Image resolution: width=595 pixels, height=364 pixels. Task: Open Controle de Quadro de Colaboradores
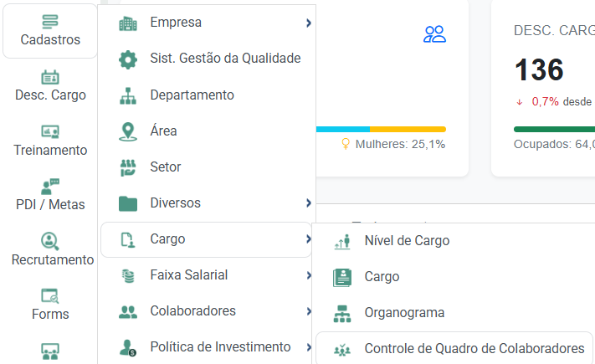pyautogui.click(x=454, y=348)
